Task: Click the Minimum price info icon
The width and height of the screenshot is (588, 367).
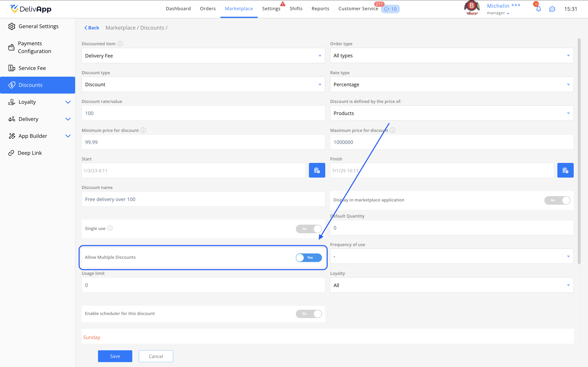Action: [x=143, y=130]
